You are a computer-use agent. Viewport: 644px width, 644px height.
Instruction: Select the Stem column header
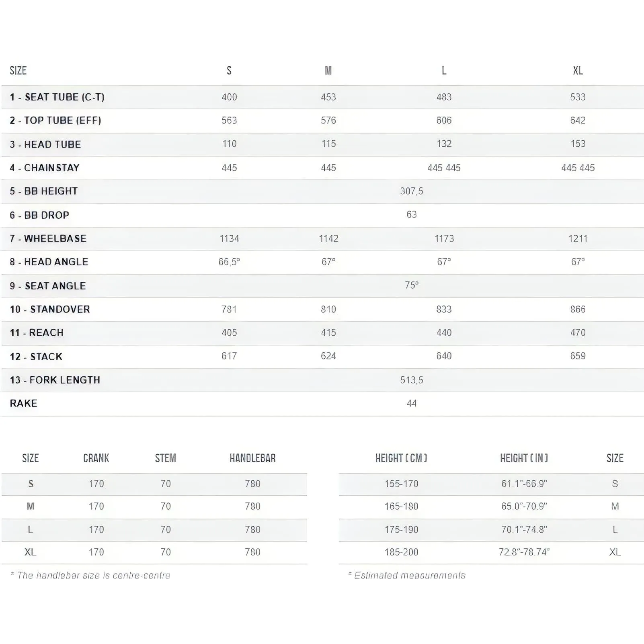tap(166, 458)
